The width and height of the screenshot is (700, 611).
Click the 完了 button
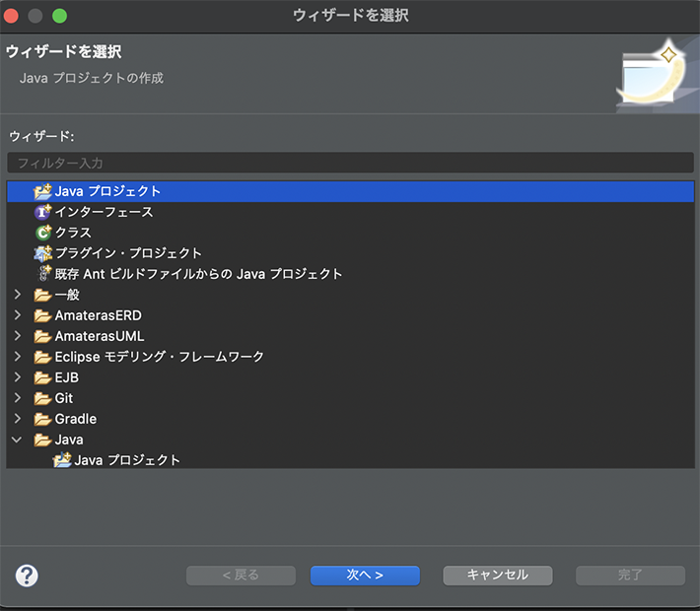(x=630, y=576)
